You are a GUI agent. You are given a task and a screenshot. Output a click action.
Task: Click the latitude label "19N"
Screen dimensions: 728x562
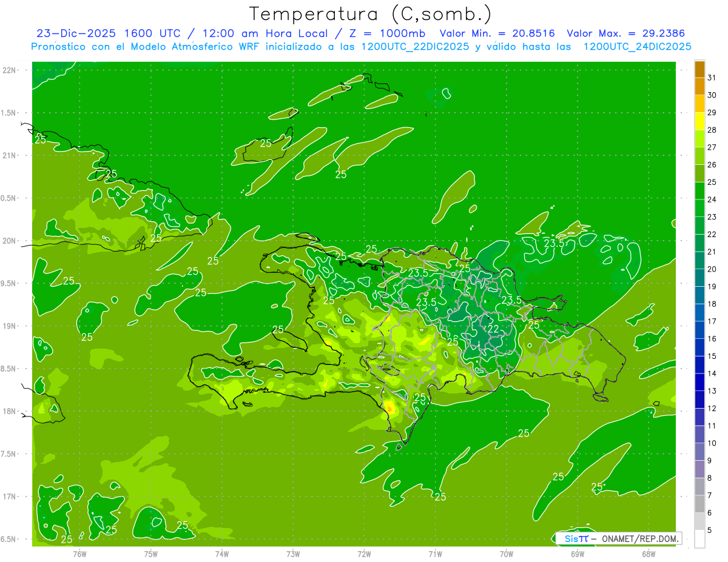[x=10, y=326]
